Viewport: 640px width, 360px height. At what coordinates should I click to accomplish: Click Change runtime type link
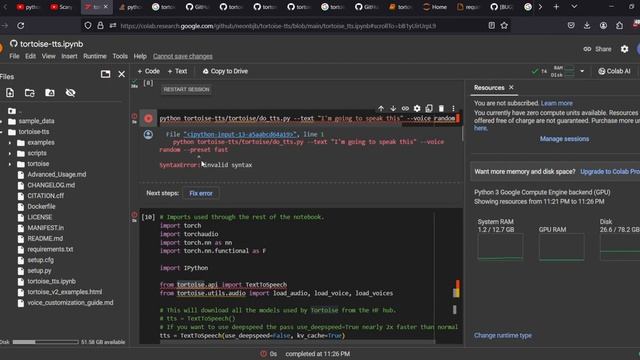pyautogui.click(x=503, y=336)
